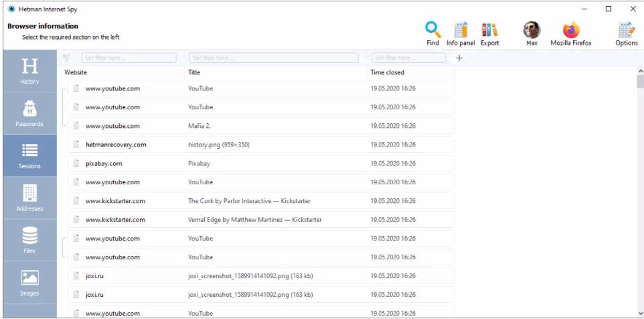Toggle the Info panel
Viewport: 644px width, 319px height.
point(461,34)
